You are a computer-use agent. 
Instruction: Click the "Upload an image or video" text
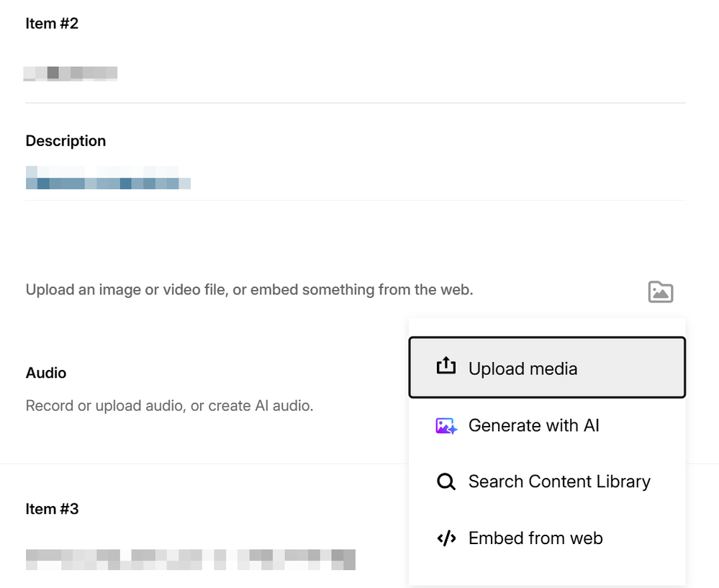point(249,290)
